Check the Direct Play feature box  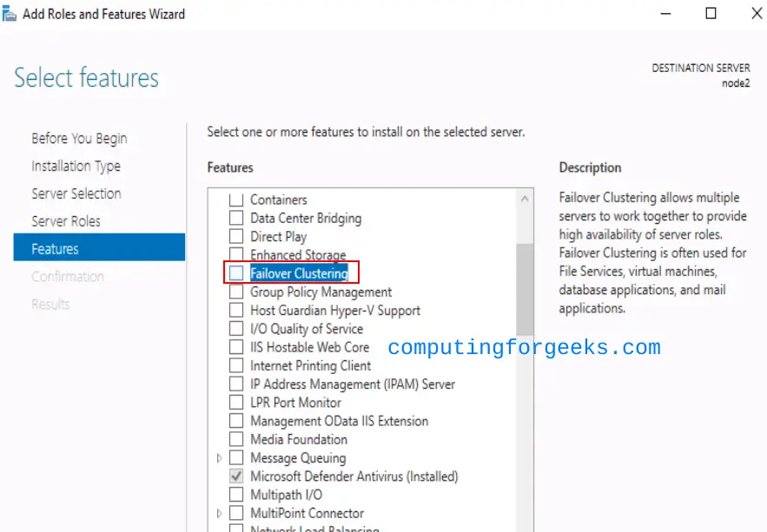click(236, 236)
